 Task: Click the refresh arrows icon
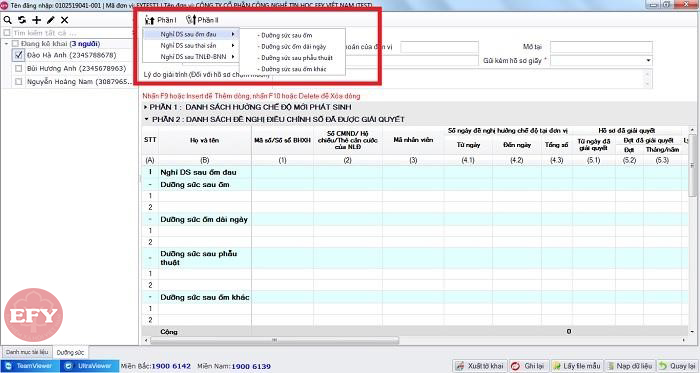tap(22, 20)
